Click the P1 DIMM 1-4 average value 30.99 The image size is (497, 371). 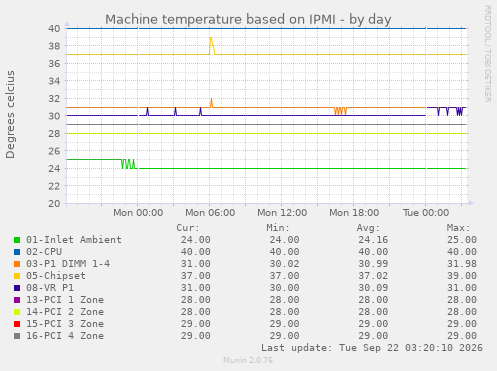[373, 264]
